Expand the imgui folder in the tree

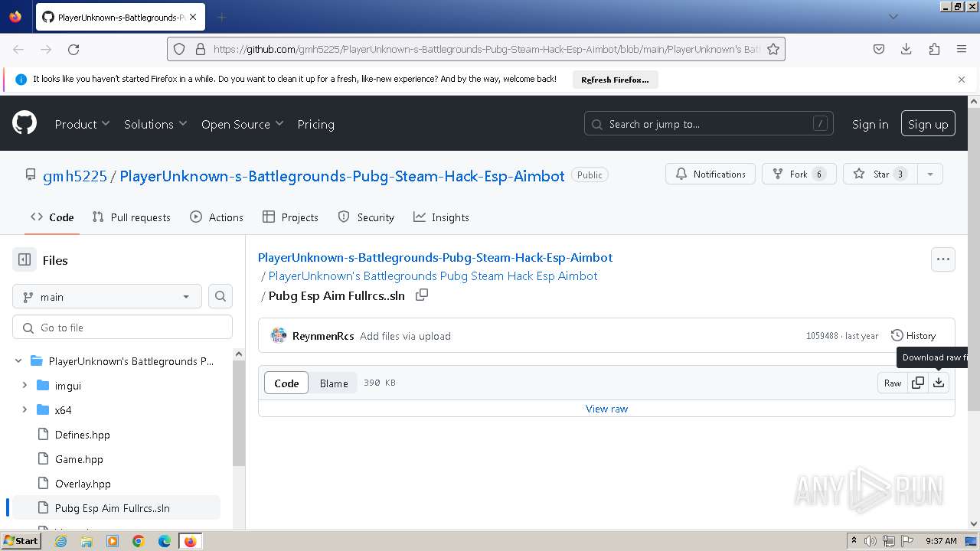[24, 386]
